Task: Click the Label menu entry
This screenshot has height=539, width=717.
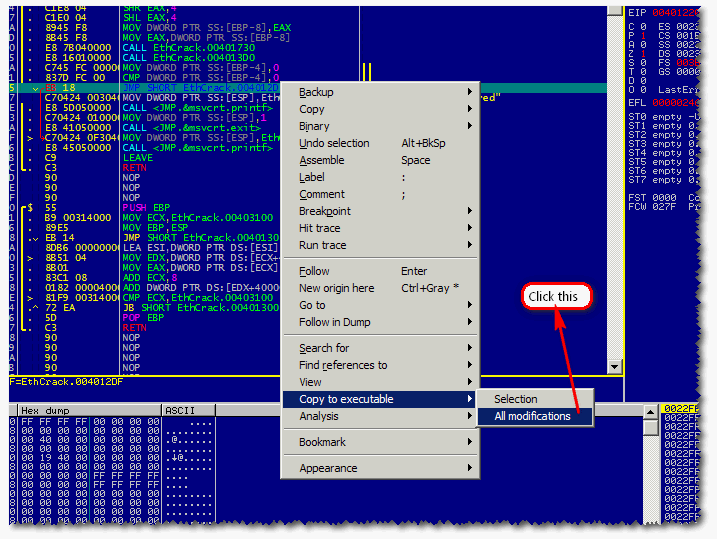Action: [x=312, y=177]
